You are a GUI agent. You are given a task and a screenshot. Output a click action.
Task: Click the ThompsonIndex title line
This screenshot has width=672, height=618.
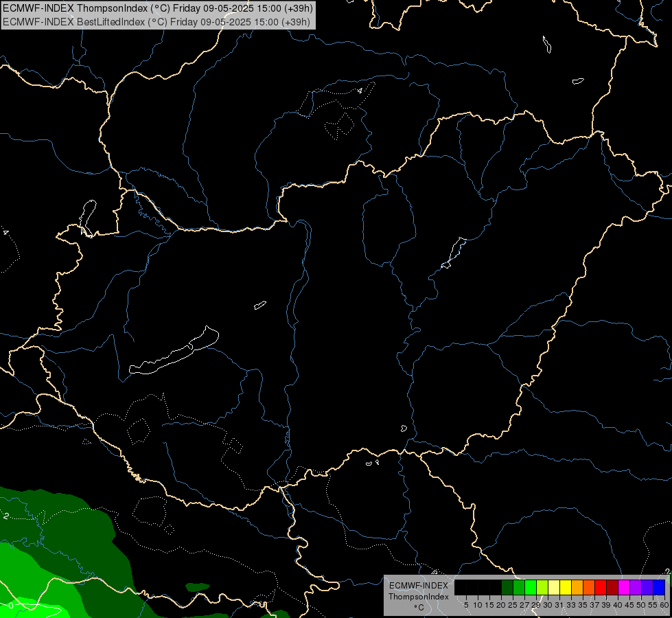click(x=158, y=8)
